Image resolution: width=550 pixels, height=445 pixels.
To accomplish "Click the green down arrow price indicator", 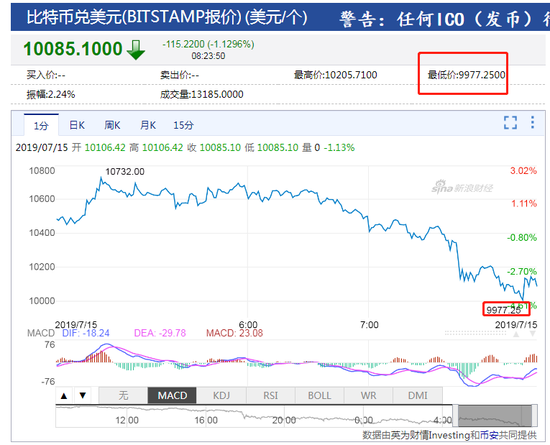I will (x=136, y=50).
